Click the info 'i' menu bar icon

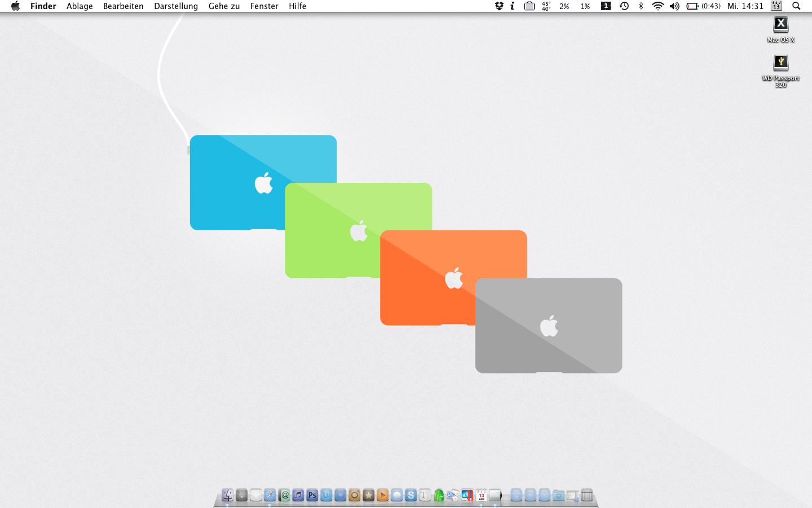[513, 6]
